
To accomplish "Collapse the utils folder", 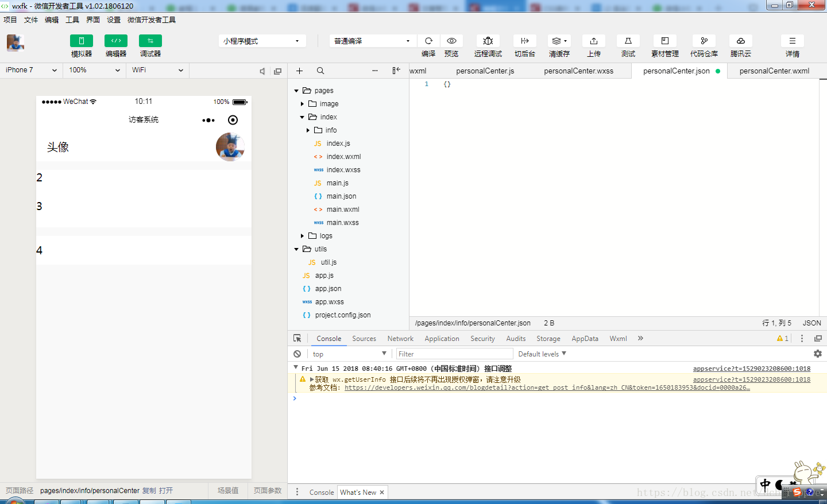I will point(296,249).
